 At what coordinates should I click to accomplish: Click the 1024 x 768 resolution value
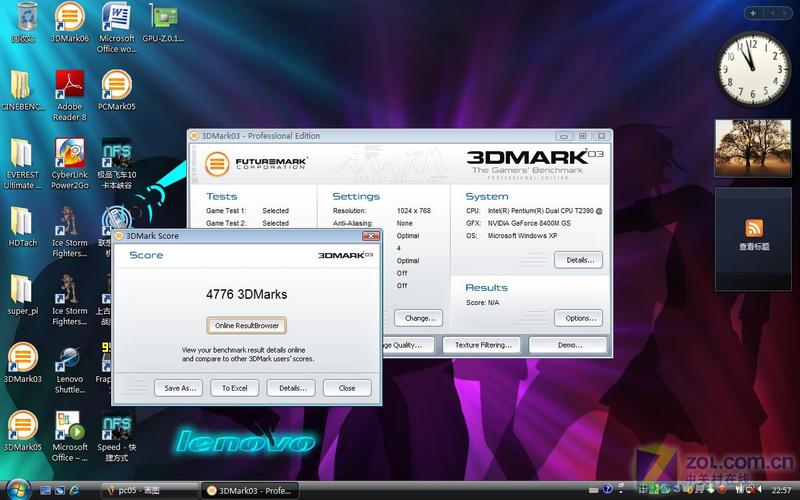tap(414, 210)
